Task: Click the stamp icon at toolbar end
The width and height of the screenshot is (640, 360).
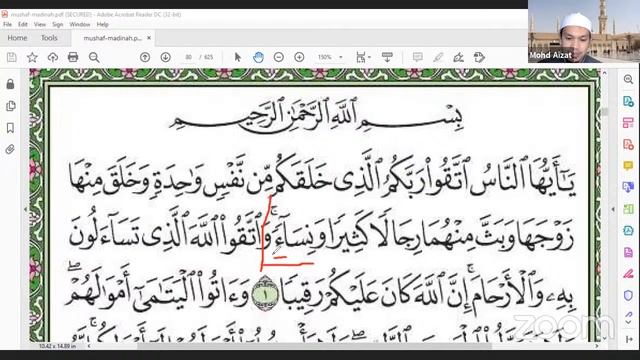Action: 479,57
